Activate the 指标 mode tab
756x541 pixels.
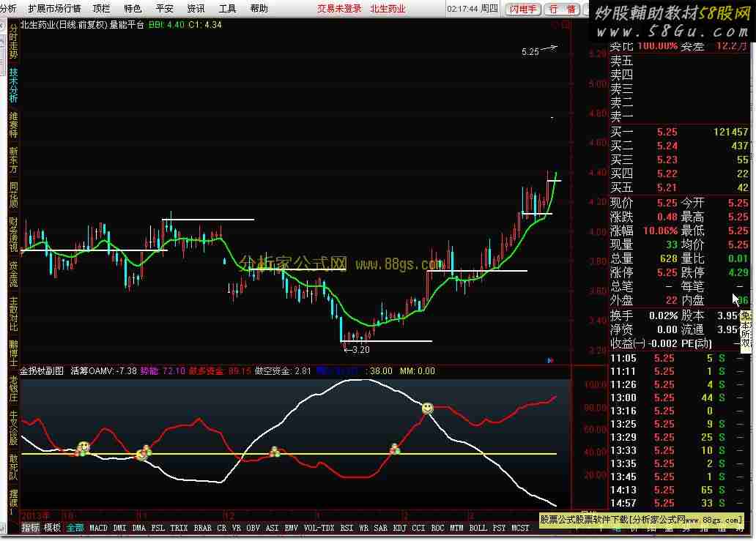pos(31,527)
